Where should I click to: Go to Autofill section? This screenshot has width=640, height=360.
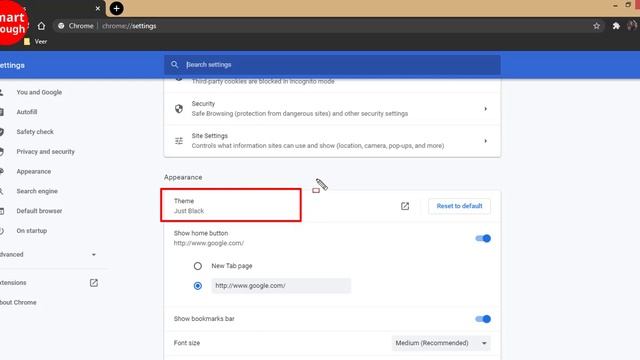click(27, 112)
